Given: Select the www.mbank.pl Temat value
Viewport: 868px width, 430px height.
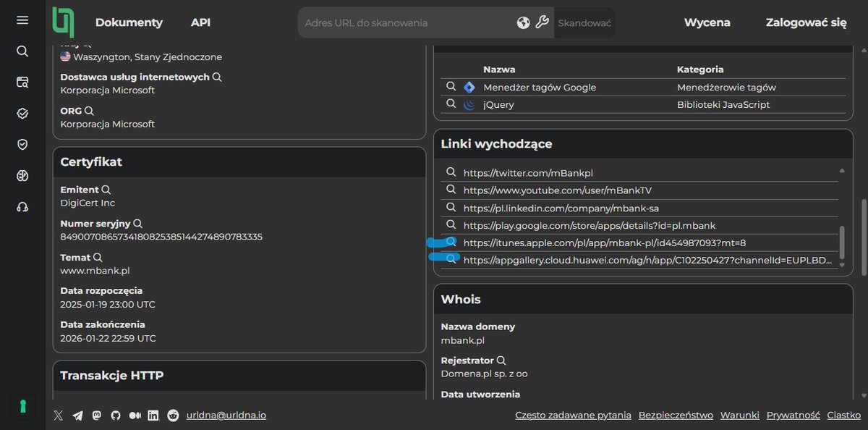Looking at the screenshot, I should [x=95, y=270].
